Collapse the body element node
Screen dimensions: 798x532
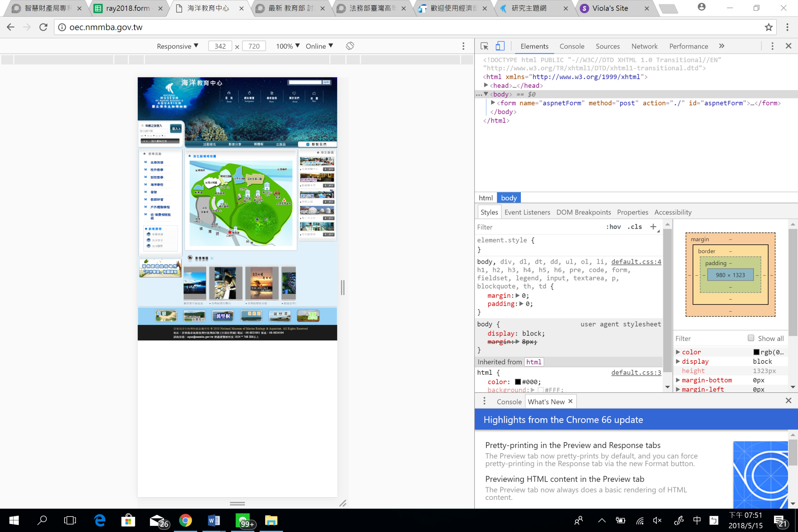tap(486, 94)
